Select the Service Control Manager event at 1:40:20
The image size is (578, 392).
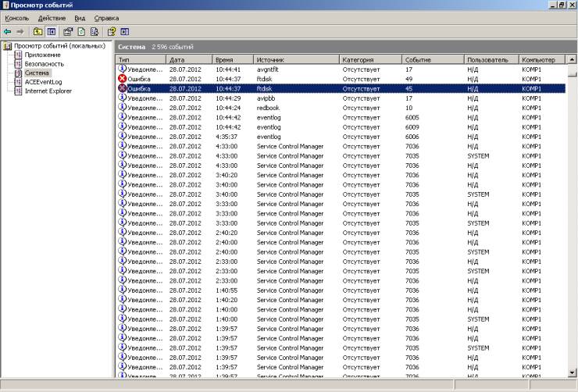pyautogui.click(x=341, y=300)
